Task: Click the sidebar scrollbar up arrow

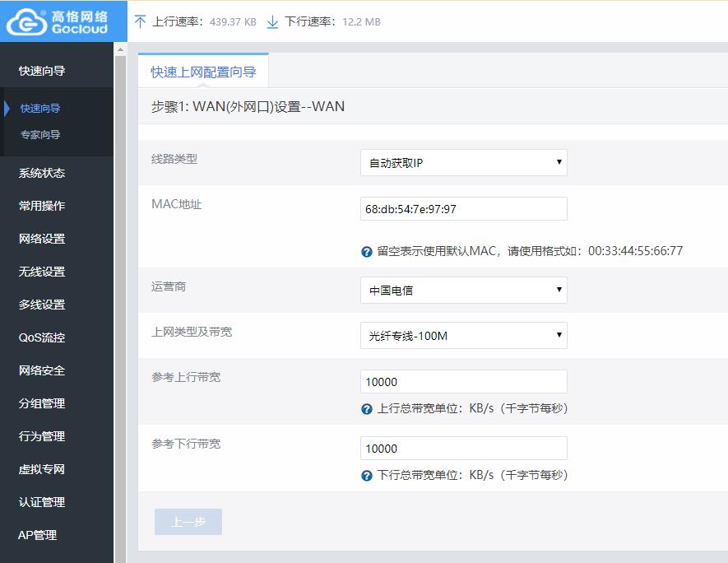Action: coord(120,49)
